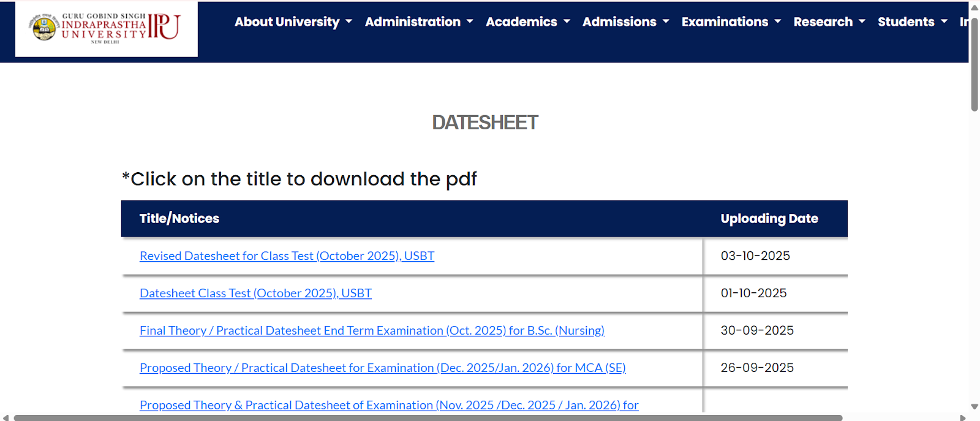Download Datesheet Class Test October 2025 USBT
980x421 pixels.
255,294
